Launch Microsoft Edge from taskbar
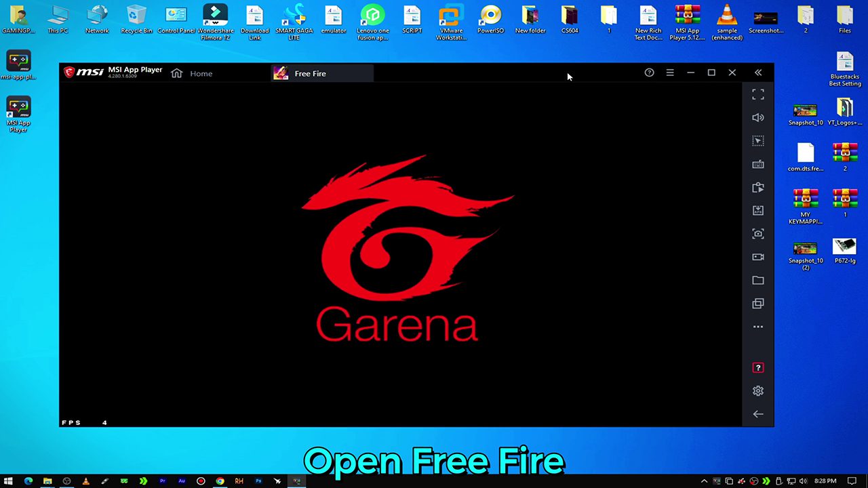 pyautogui.click(x=28, y=481)
